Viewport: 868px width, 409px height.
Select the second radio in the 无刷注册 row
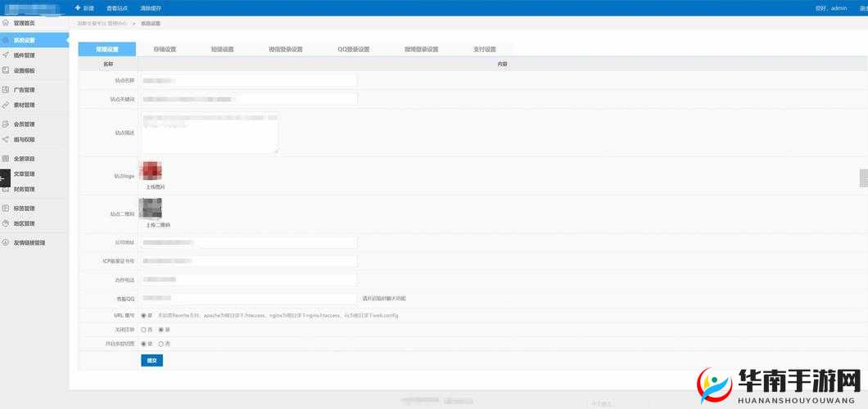(x=160, y=330)
